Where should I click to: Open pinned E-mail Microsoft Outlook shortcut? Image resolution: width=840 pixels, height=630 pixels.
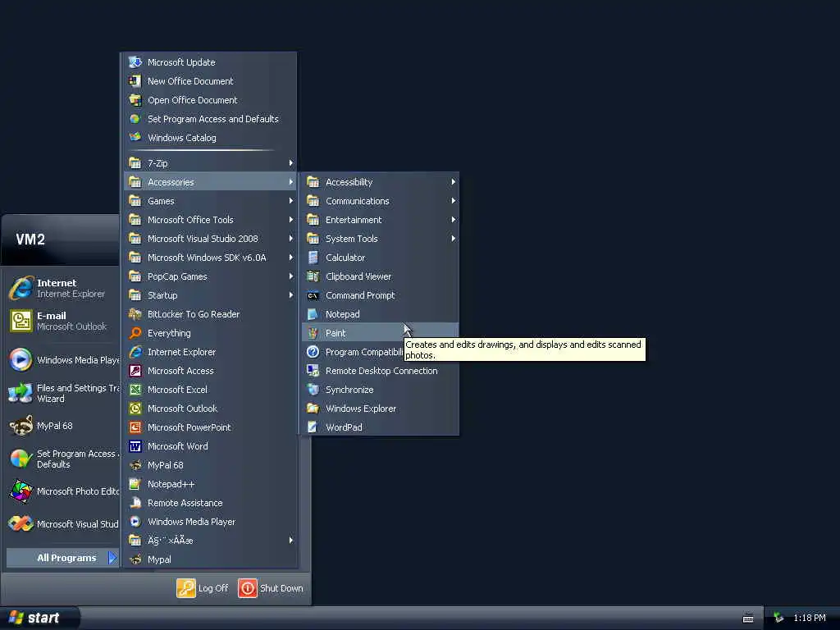click(x=62, y=321)
